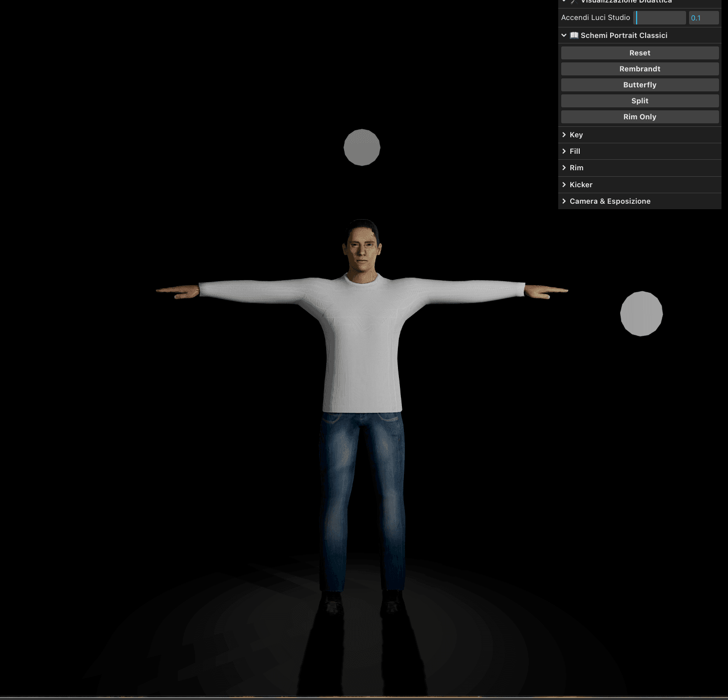Click the Accendi Luci Studio slider track
Screen dimensions: 728x700
[660, 18]
